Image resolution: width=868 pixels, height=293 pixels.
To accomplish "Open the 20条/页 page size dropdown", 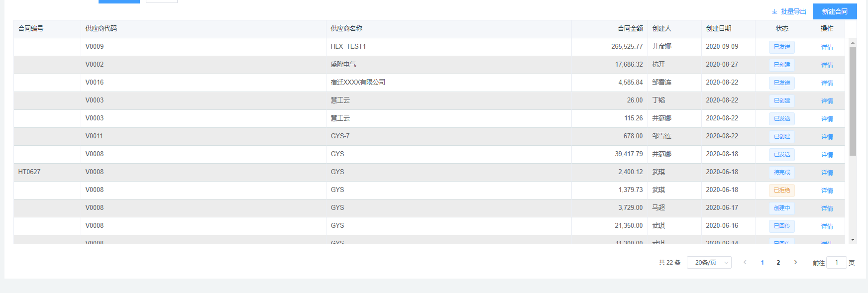I will (x=709, y=262).
